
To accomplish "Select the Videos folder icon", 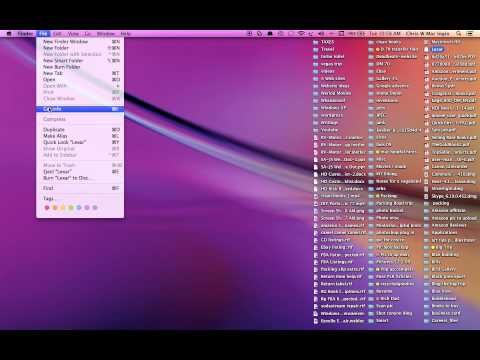I will coord(316,71).
